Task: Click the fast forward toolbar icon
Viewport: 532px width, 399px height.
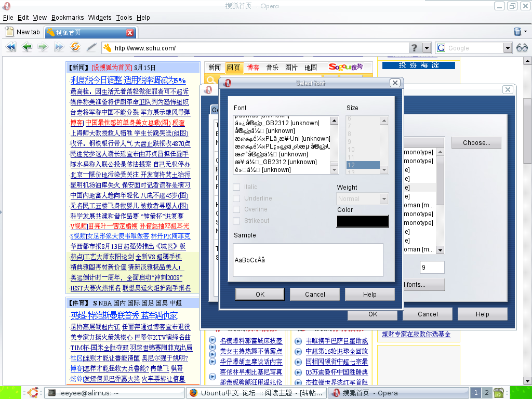Action: click(x=59, y=47)
